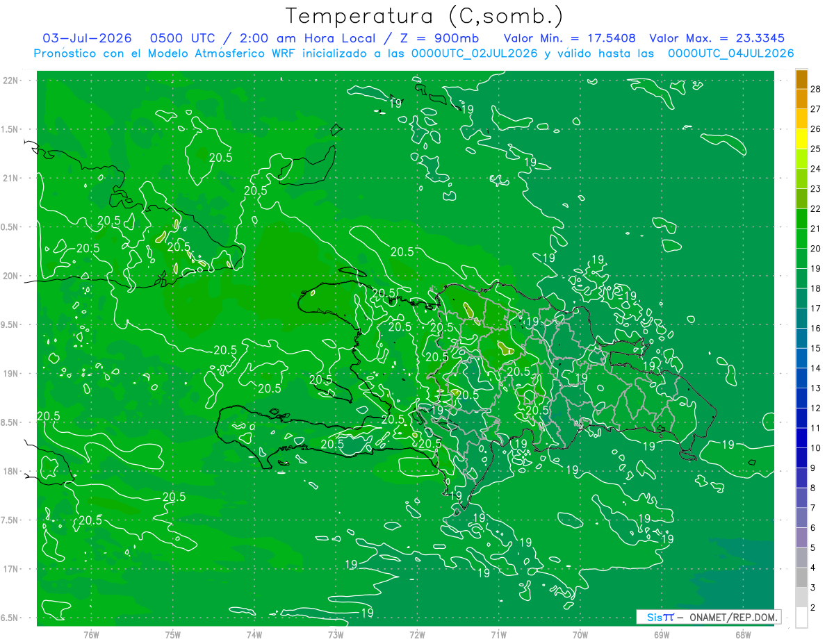The image size is (834, 644).
Task: Click the "72W" longitude axis label
Action: click(x=418, y=635)
